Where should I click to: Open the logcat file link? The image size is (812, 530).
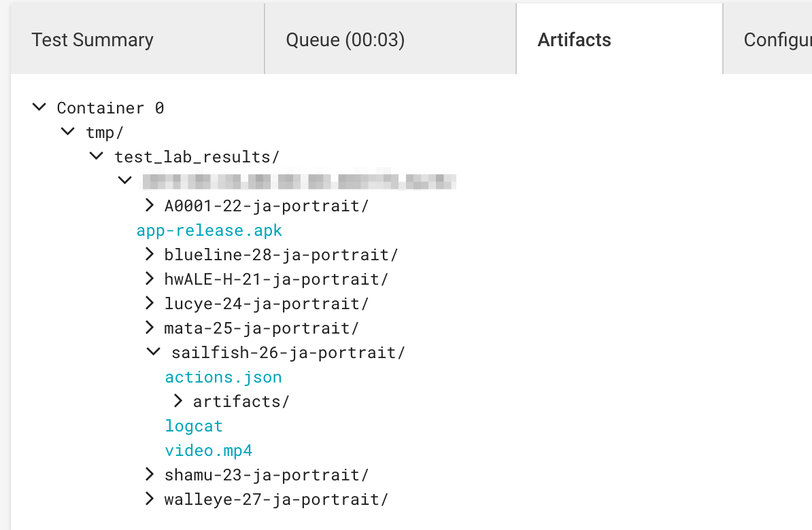click(x=194, y=425)
